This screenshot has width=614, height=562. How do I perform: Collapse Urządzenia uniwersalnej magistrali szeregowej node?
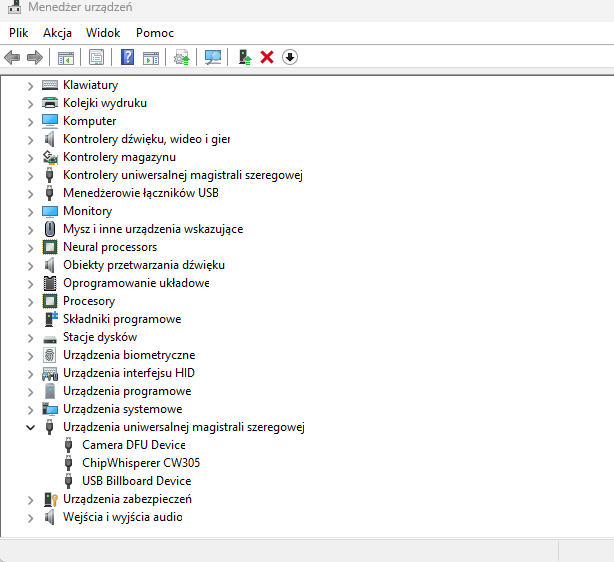click(30, 427)
